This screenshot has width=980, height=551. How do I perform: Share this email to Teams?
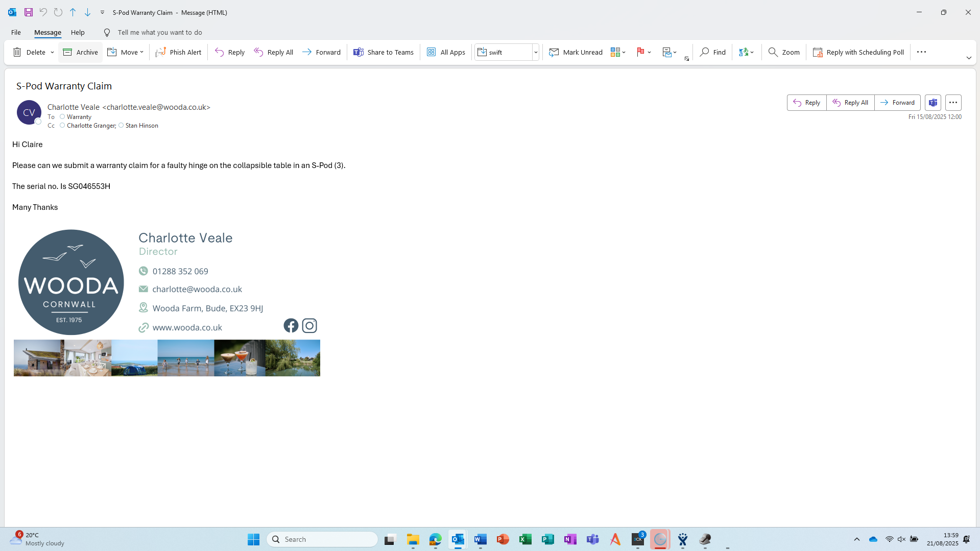pos(384,52)
